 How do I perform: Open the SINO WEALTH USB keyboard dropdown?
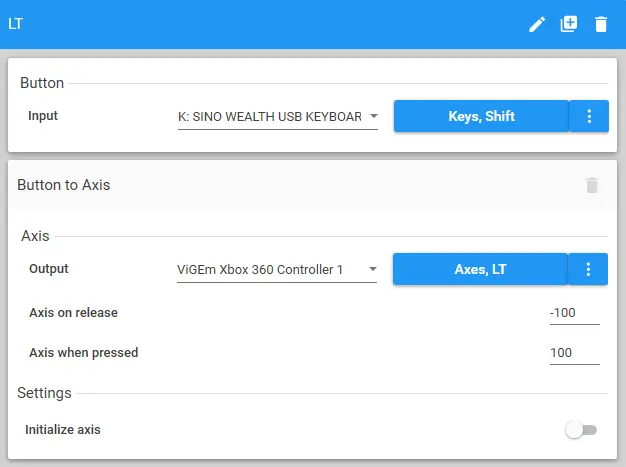click(x=277, y=117)
